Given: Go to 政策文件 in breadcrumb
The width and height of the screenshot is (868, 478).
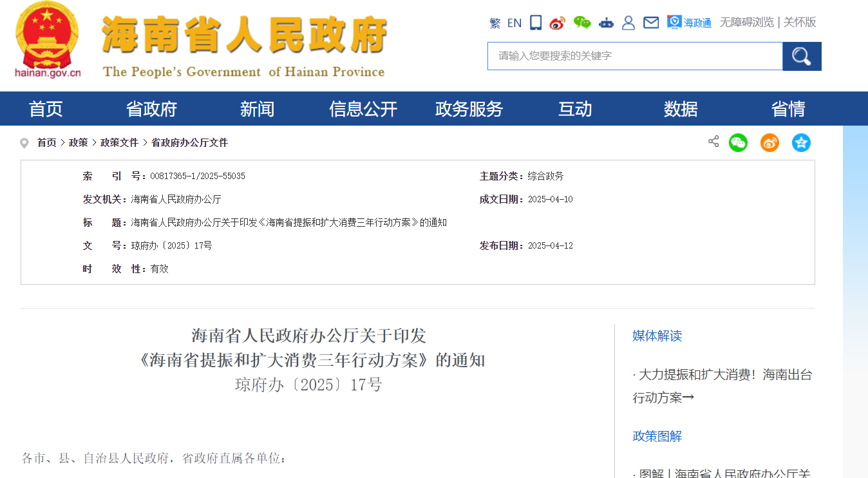Looking at the screenshot, I should click(x=119, y=143).
